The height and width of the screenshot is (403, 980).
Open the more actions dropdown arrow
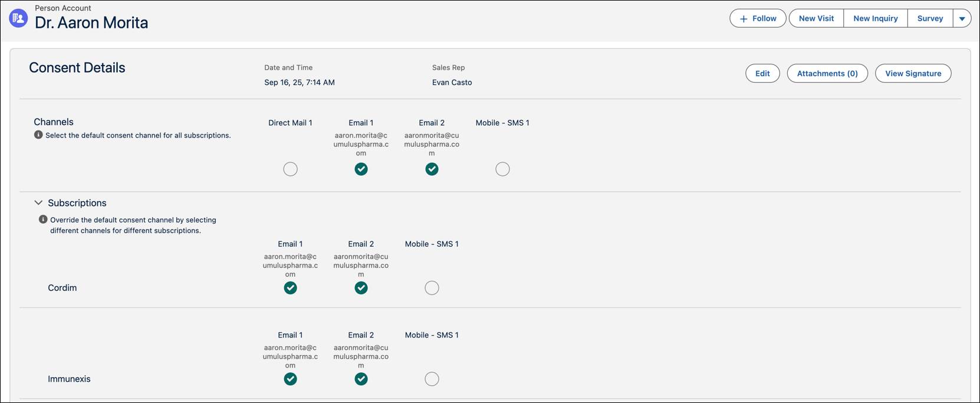tap(962, 18)
